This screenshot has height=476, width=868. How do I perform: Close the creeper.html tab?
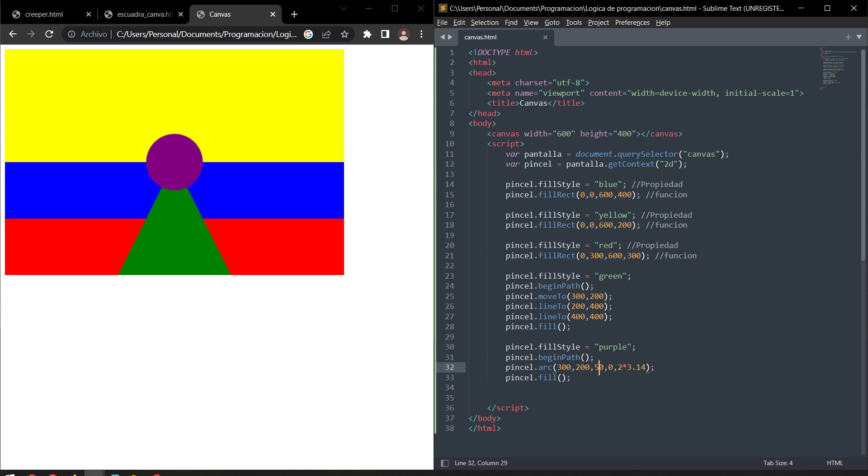click(89, 14)
